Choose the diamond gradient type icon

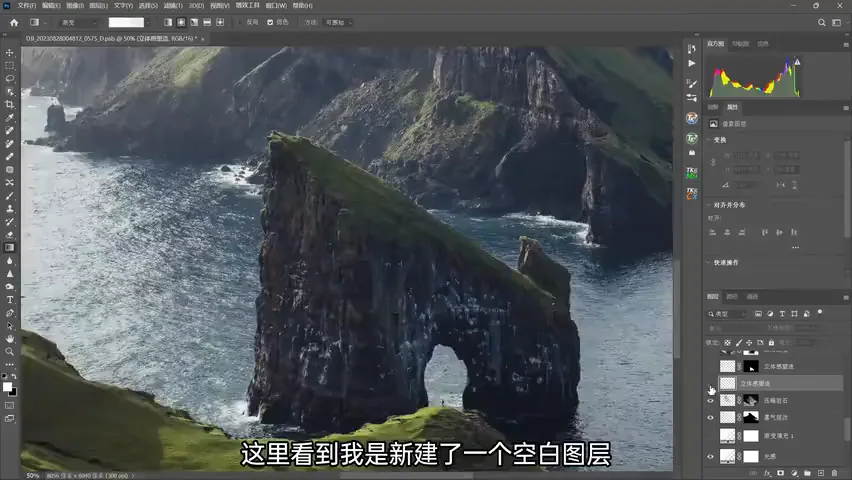(x=220, y=22)
